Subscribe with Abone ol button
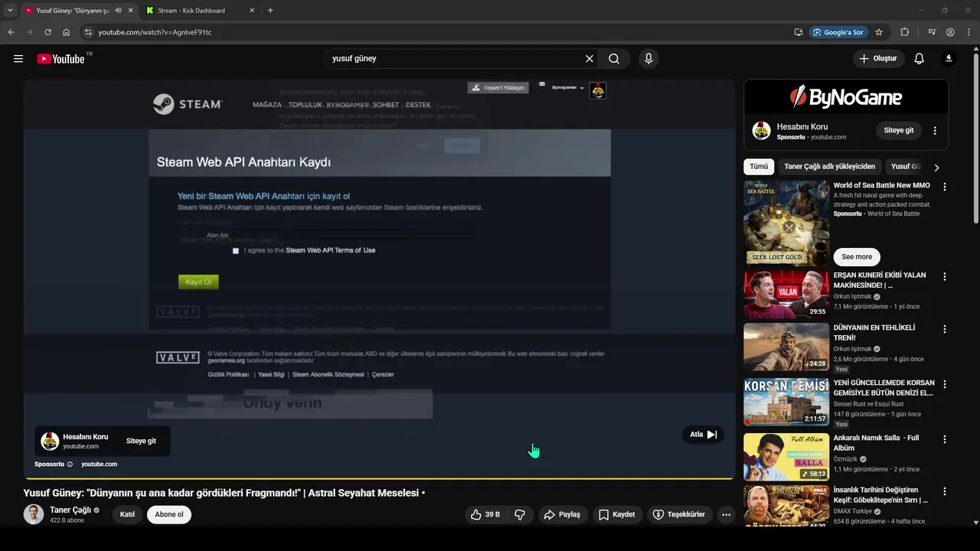The height and width of the screenshot is (551, 980). click(x=169, y=515)
